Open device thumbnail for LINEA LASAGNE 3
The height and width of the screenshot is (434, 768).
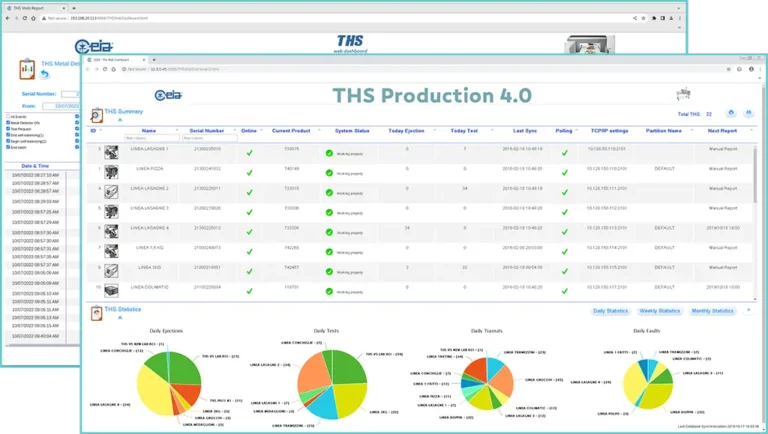coord(111,212)
